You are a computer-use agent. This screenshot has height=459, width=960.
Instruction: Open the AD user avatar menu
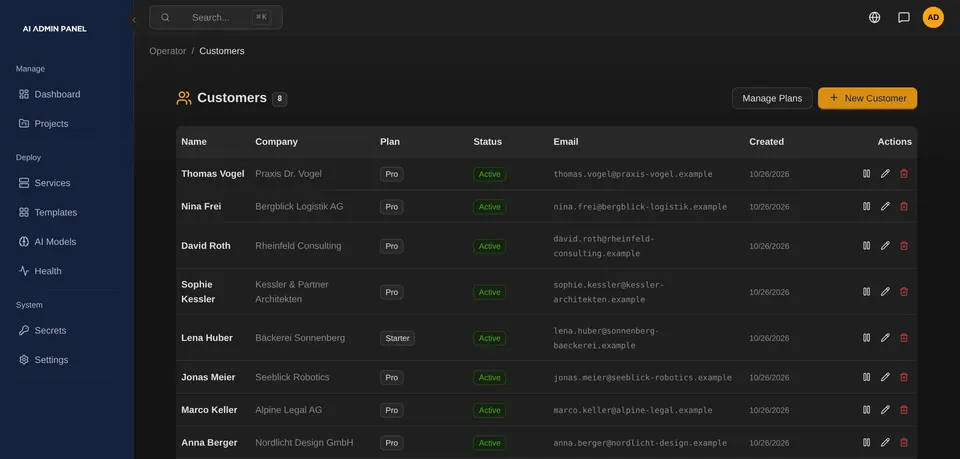[933, 17]
